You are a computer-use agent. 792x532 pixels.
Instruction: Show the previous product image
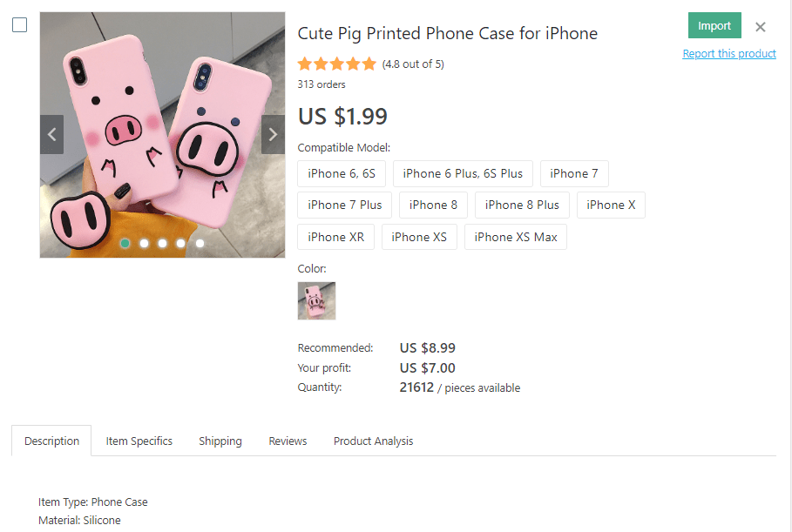pos(52,134)
